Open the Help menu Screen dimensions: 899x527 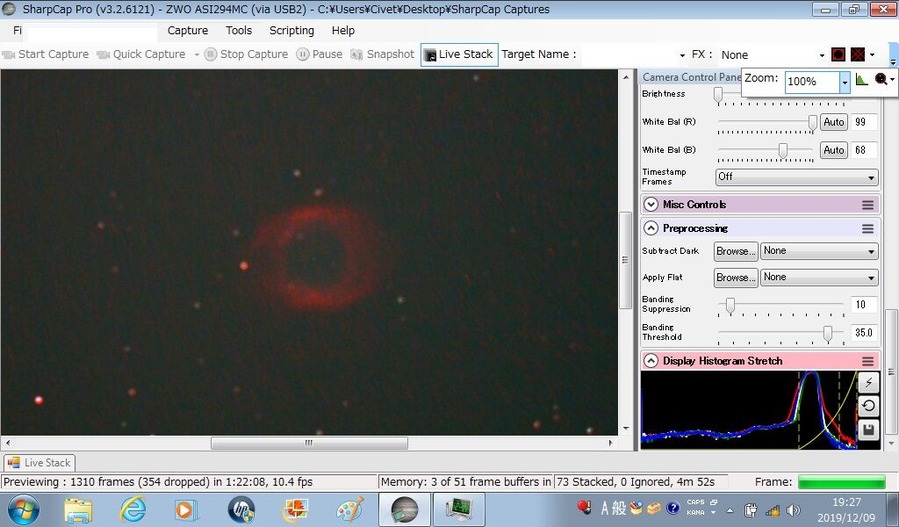(x=343, y=31)
